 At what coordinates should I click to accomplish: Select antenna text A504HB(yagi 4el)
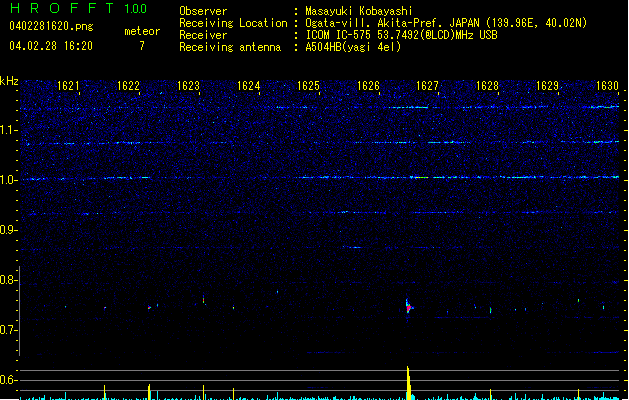pyautogui.click(x=353, y=47)
